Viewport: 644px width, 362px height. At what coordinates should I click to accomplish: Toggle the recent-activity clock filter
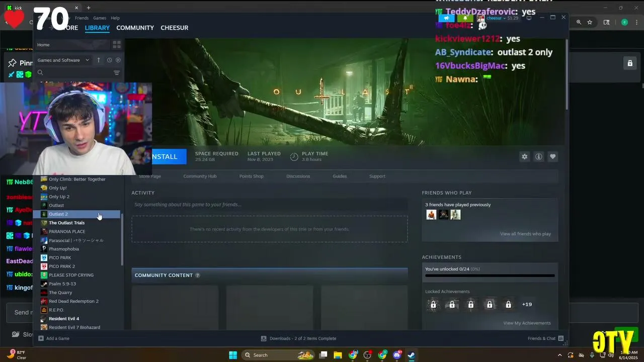click(109, 60)
